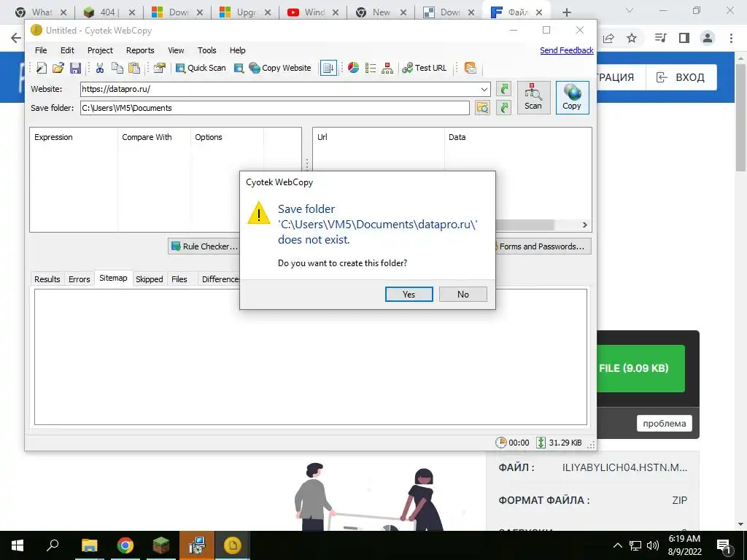Switch to the Differences tab

[x=219, y=279]
